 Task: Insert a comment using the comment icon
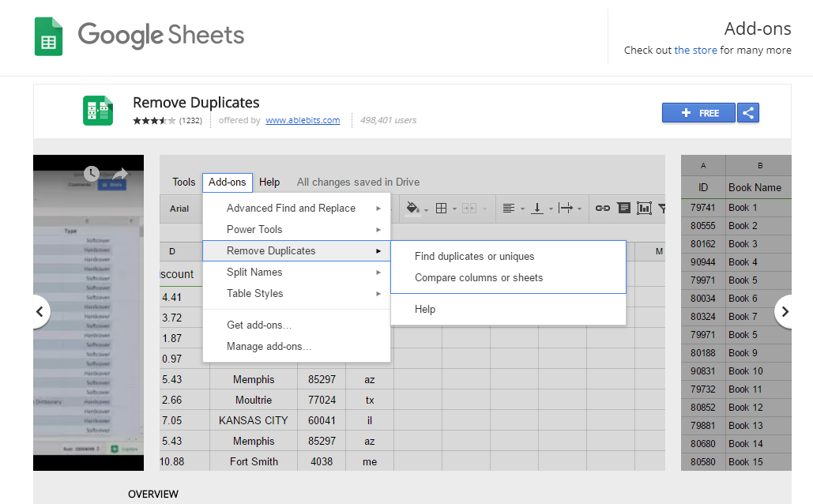tap(623, 209)
